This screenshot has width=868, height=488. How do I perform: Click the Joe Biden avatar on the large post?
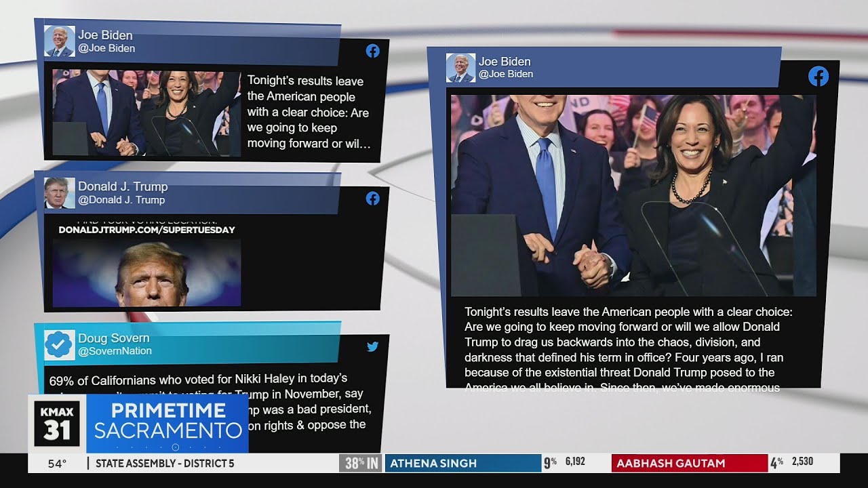(460, 68)
